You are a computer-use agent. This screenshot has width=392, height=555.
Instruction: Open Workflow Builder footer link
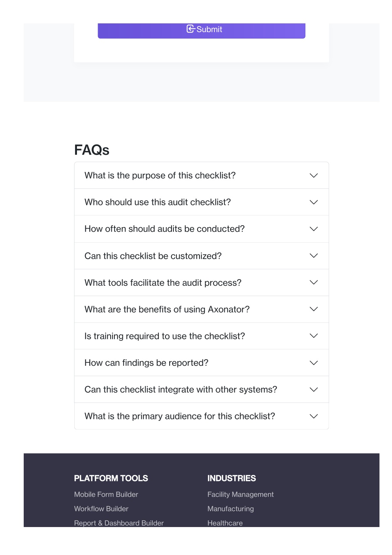101,509
